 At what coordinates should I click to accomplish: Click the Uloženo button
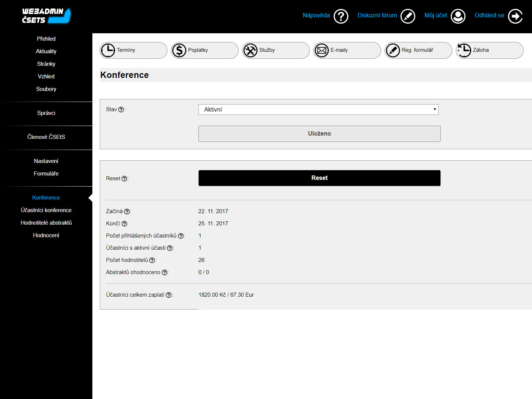point(320,134)
